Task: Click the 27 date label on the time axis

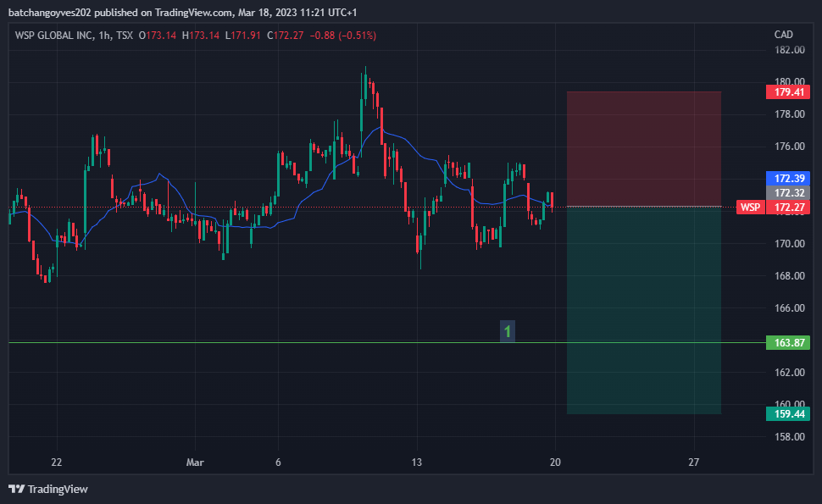Action: pos(693,462)
